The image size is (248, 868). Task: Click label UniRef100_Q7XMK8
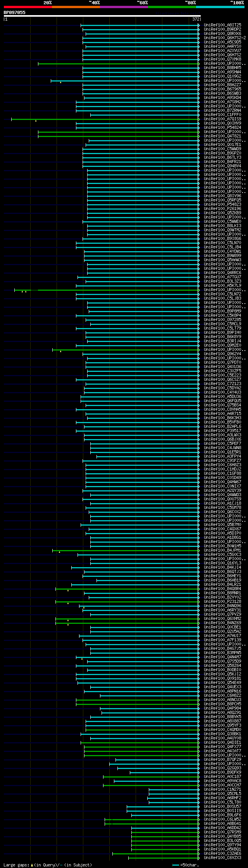pos(222,59)
